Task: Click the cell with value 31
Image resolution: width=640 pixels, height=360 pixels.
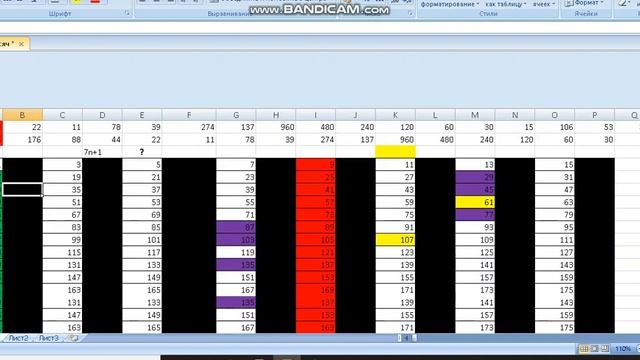Action: click(x=554, y=177)
